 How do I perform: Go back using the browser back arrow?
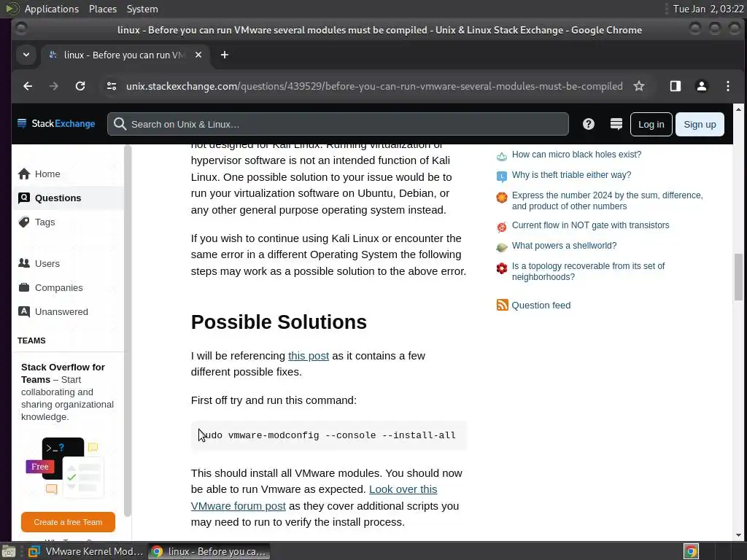28,86
